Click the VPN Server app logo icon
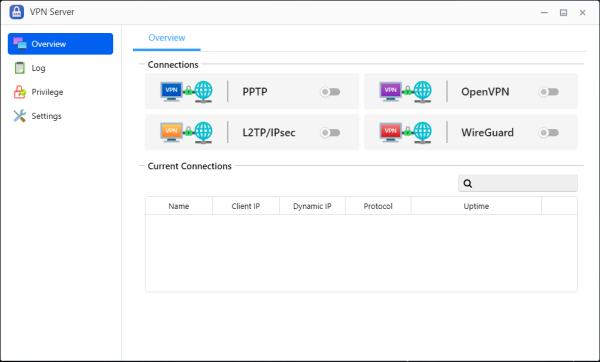Image resolution: width=600 pixels, height=362 pixels. pos(16,12)
